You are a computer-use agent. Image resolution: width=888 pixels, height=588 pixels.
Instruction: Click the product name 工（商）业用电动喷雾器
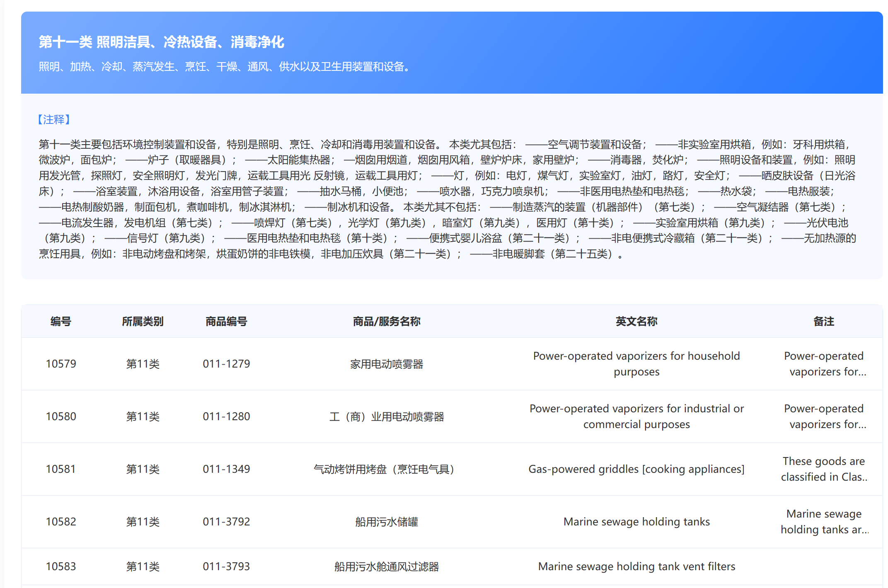tap(387, 416)
